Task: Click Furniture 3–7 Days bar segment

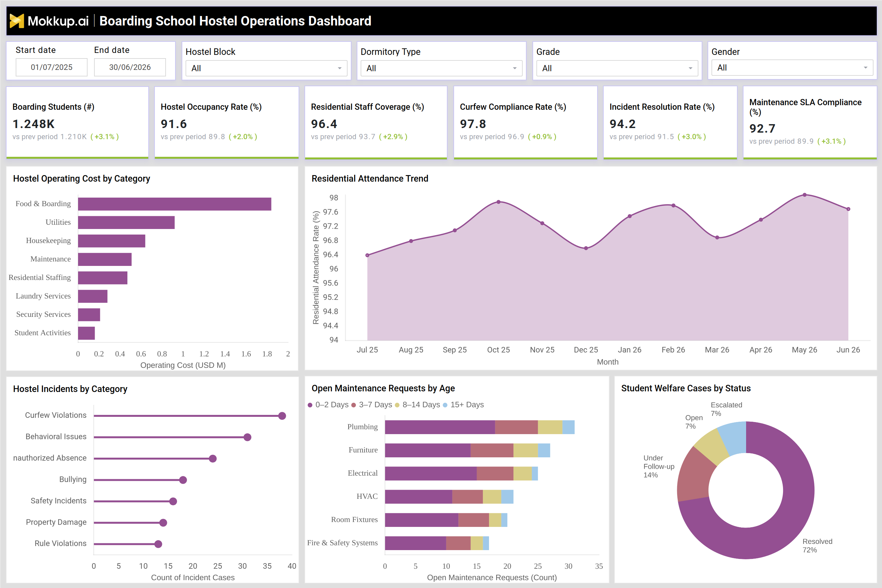Action: pos(492,450)
